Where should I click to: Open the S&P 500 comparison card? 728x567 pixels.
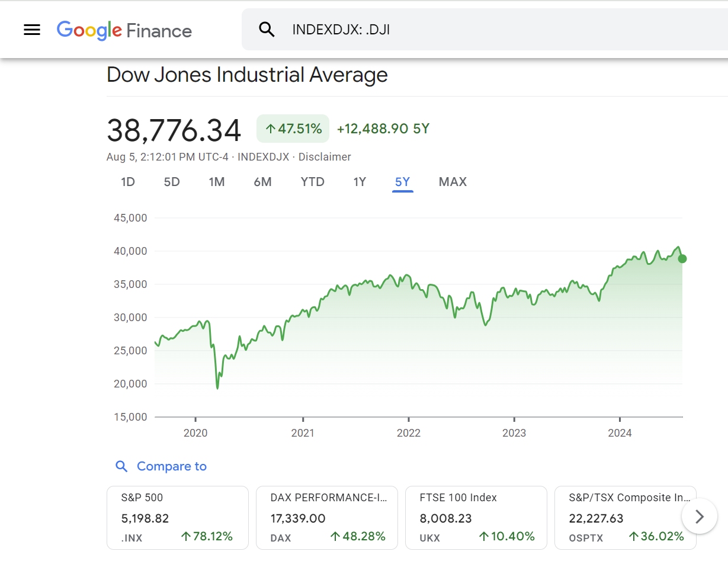[x=178, y=518]
